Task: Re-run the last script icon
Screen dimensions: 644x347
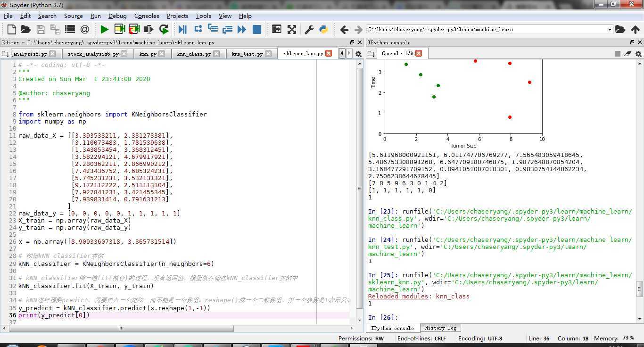Action: 164,29
